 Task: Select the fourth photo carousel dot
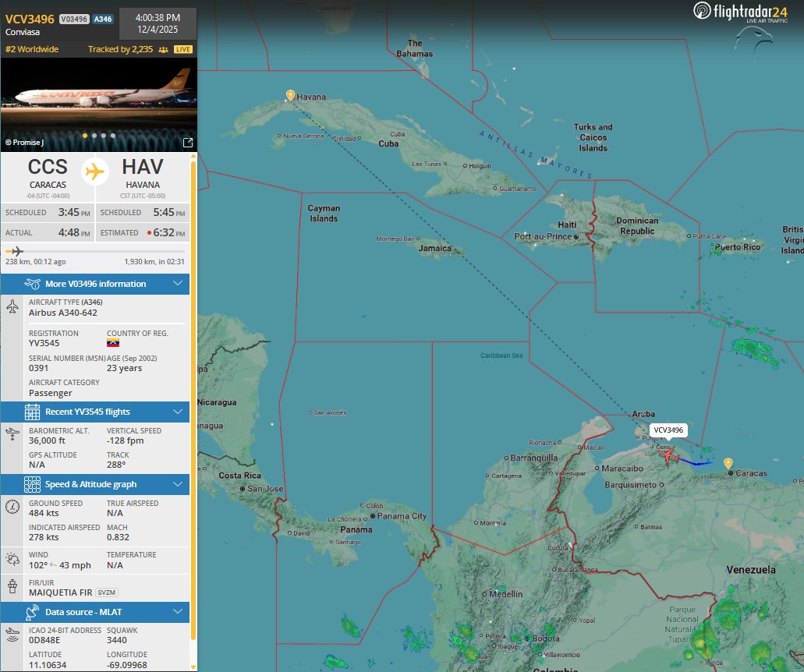113,136
